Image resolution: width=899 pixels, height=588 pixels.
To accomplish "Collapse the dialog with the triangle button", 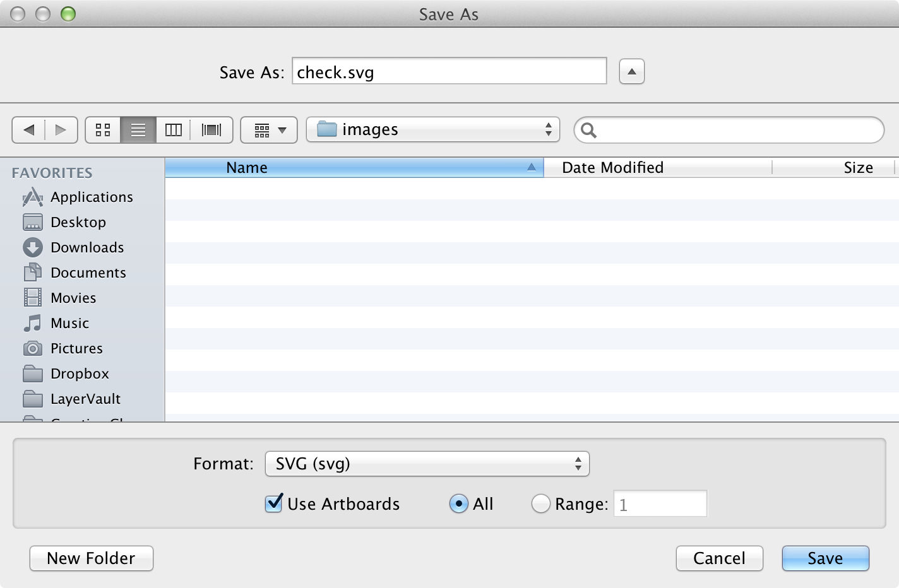I will pos(632,71).
